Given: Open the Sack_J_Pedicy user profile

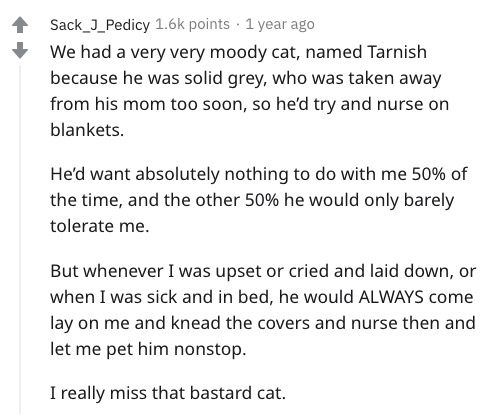Looking at the screenshot, I should point(100,25).
